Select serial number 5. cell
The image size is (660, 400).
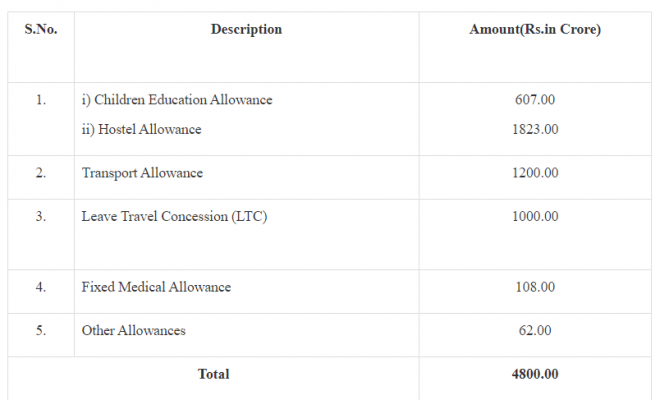pyautogui.click(x=41, y=330)
